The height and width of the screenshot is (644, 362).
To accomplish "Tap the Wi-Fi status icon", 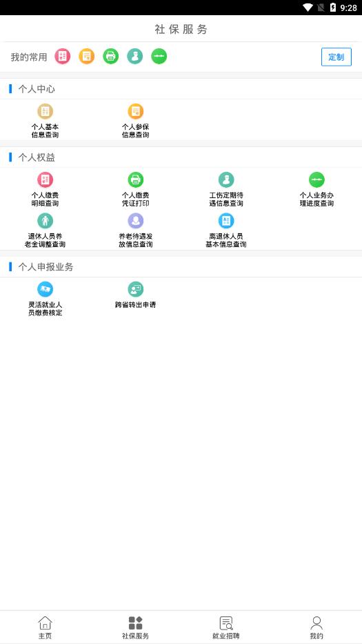I will 308,8.
